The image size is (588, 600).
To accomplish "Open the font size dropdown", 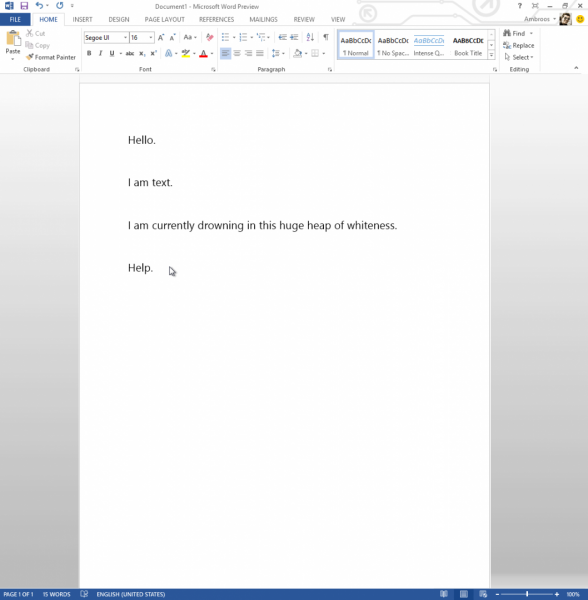I will (x=151, y=38).
